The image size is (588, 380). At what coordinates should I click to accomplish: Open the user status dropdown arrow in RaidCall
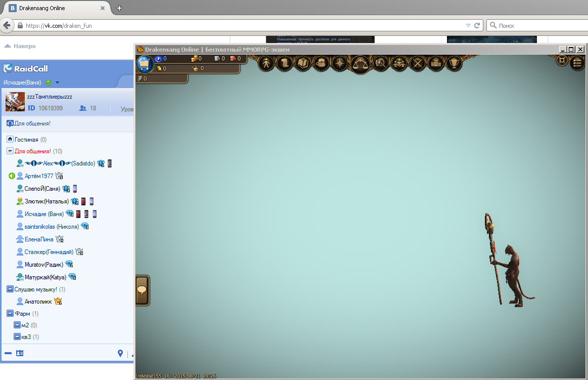(57, 82)
